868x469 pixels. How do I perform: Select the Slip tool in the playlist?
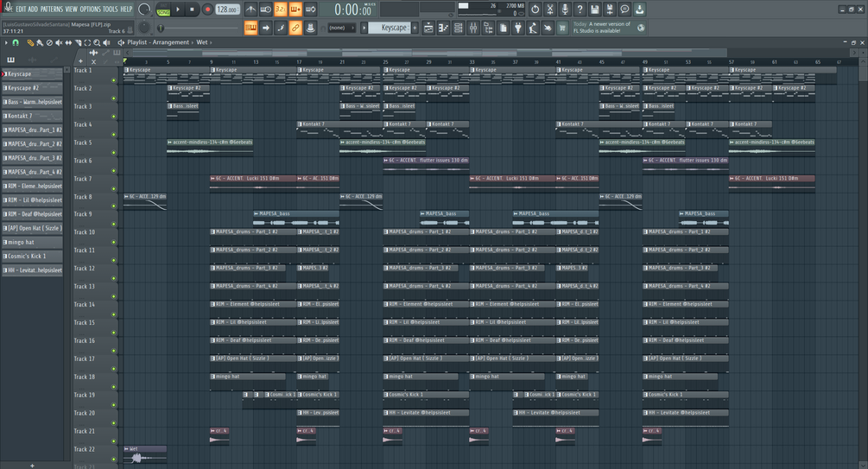click(x=68, y=42)
